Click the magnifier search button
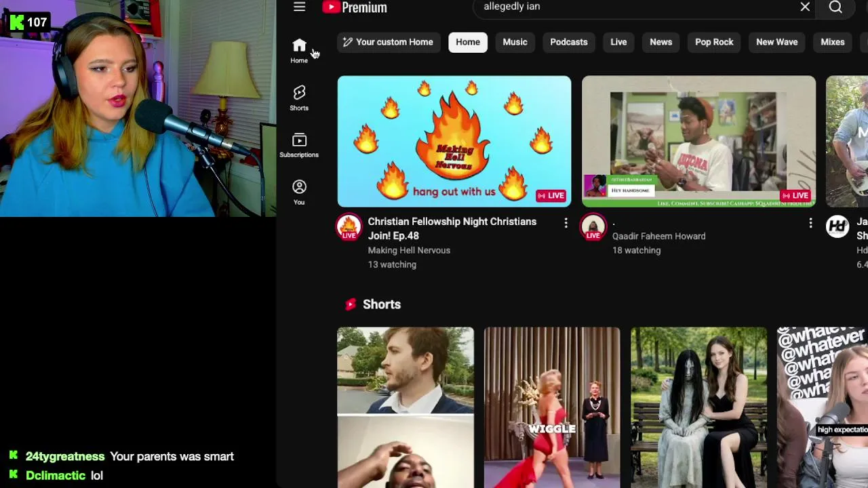868x488 pixels. coord(835,7)
